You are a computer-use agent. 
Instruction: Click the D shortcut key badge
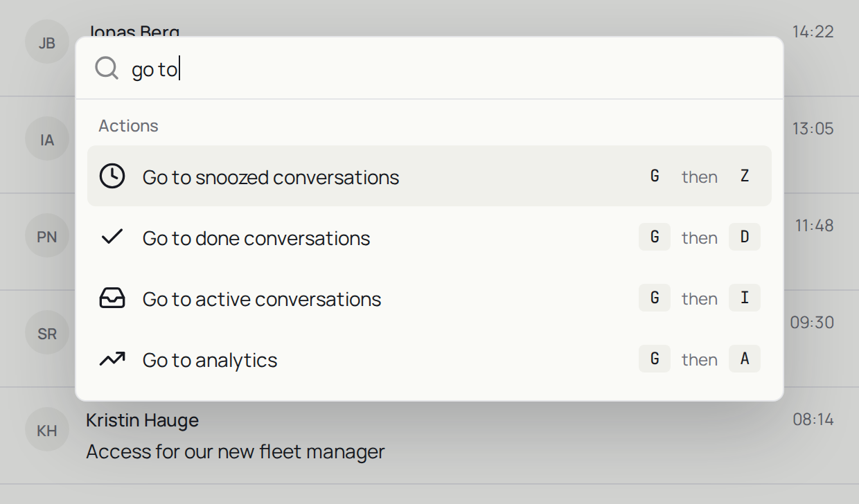[x=745, y=237]
